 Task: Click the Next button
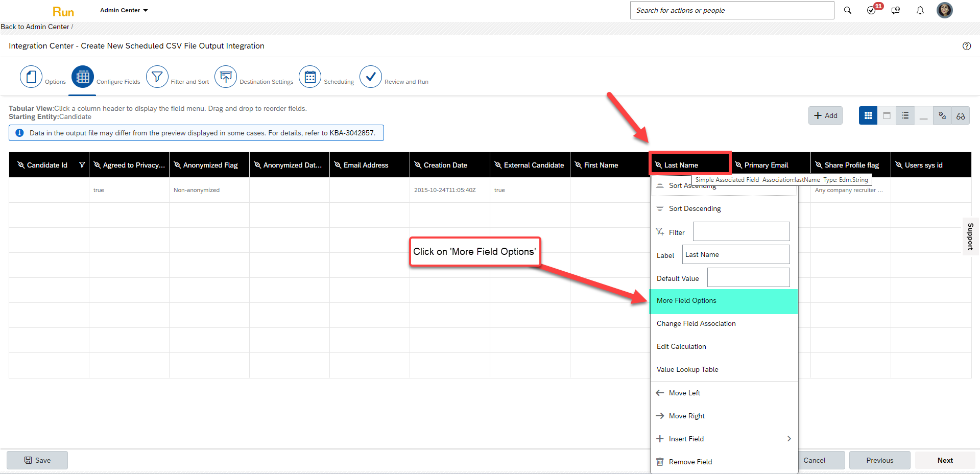pyautogui.click(x=945, y=460)
